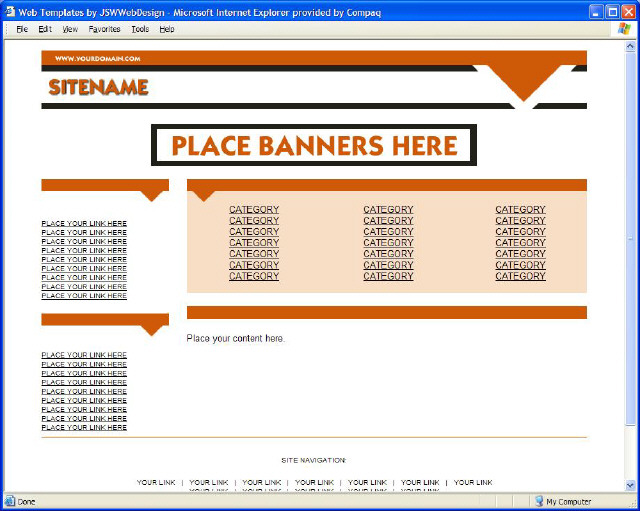Open the View menu
Viewport: 640px width, 511px height.
point(70,29)
